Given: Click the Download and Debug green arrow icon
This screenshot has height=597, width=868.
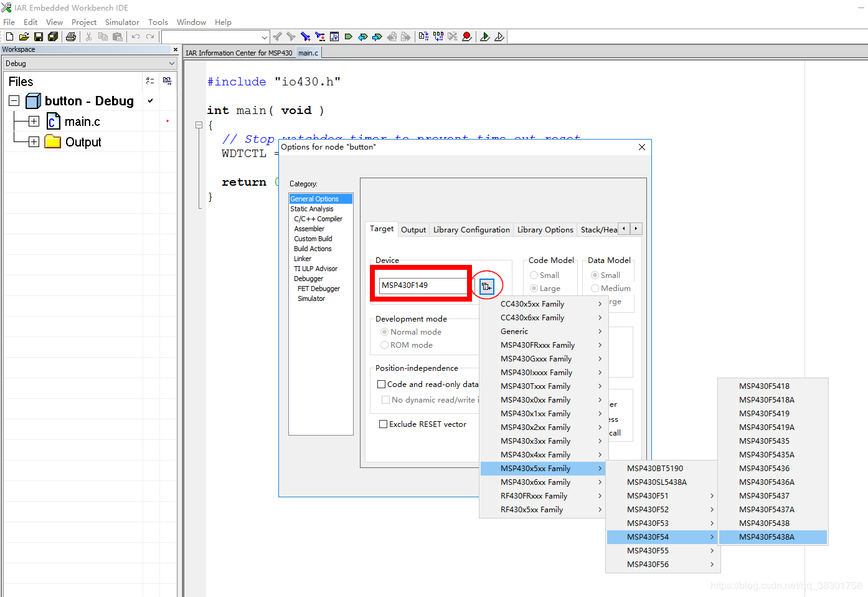Looking at the screenshot, I should coord(484,37).
